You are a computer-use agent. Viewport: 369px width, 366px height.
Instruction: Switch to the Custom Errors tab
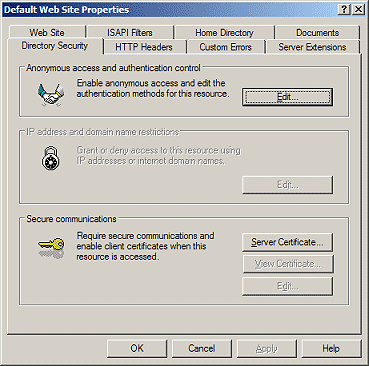click(225, 47)
